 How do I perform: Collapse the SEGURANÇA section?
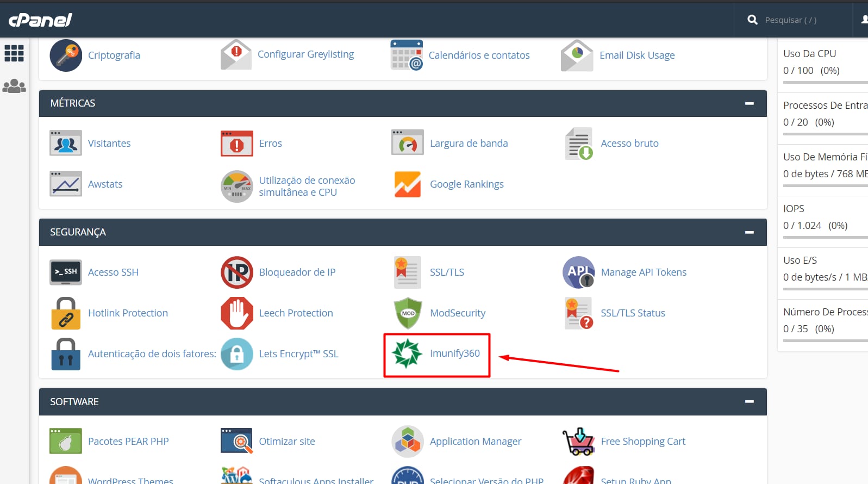tap(749, 232)
